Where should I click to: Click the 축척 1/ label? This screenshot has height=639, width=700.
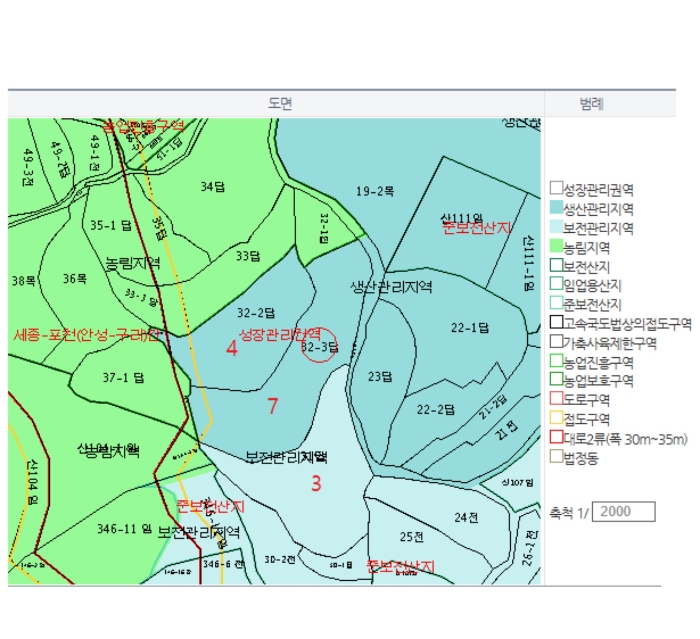click(x=569, y=513)
